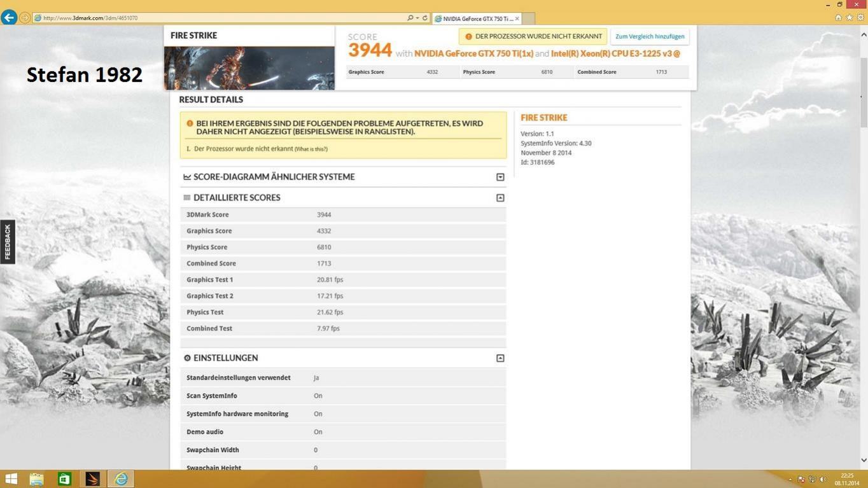Click the search magnifier in address bar
This screenshot has height=488, width=868.
click(410, 18)
